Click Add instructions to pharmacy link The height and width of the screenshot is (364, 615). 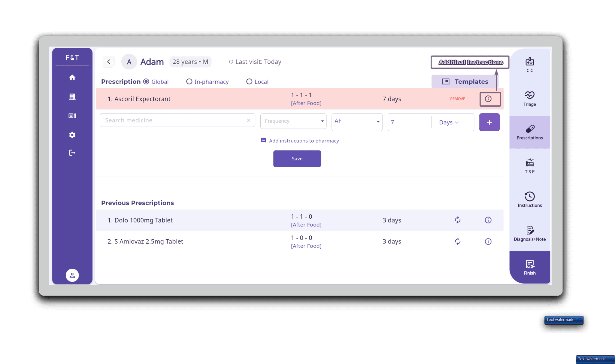click(x=300, y=141)
